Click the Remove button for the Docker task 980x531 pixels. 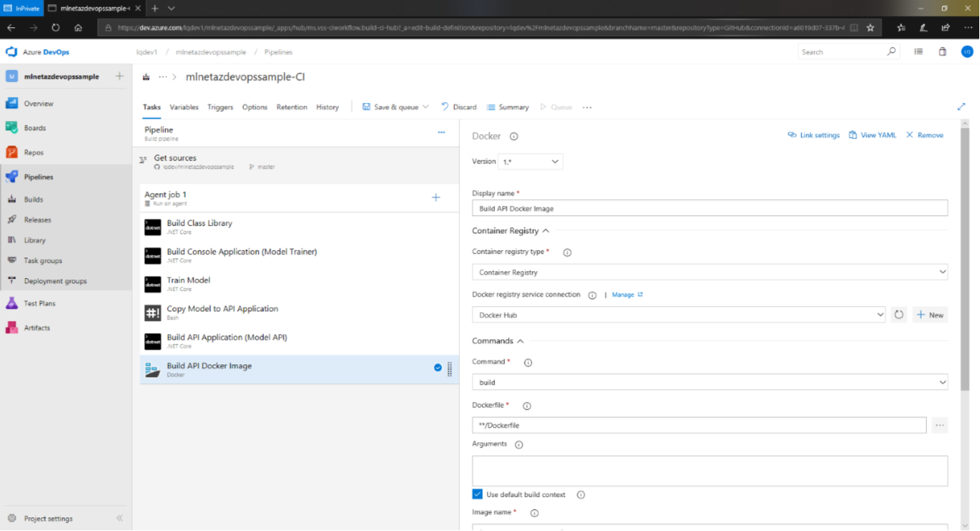click(925, 135)
